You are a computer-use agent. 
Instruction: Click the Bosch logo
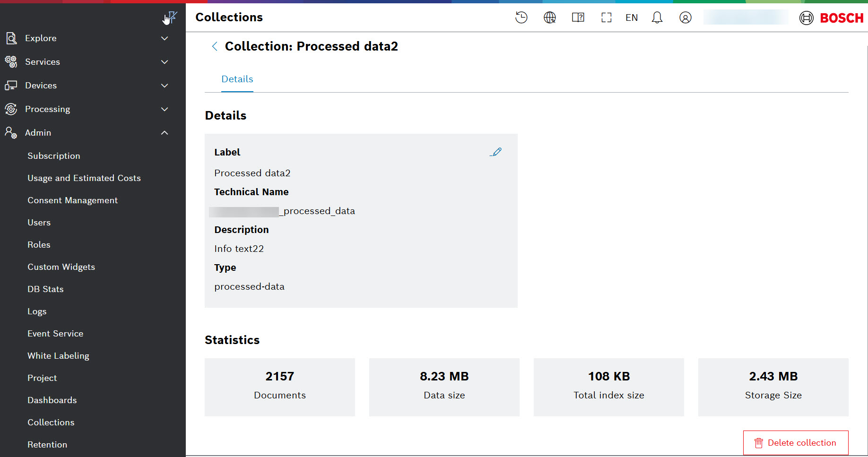point(831,18)
